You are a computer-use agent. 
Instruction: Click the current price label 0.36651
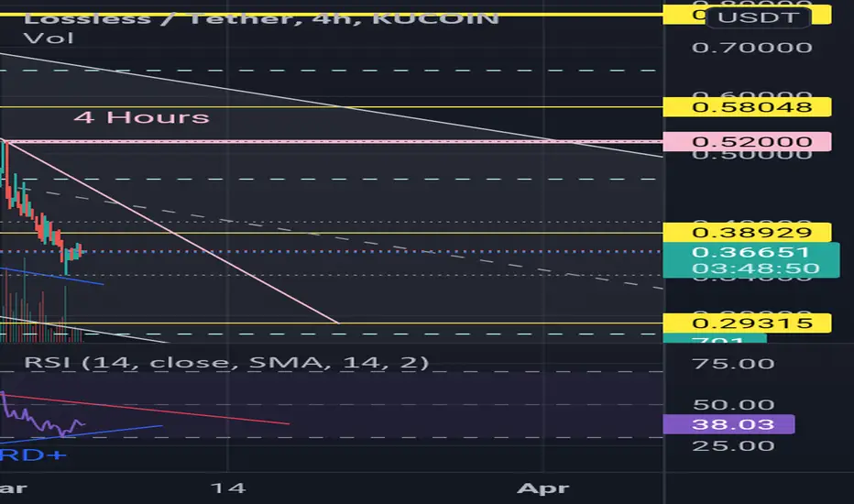tap(750, 252)
